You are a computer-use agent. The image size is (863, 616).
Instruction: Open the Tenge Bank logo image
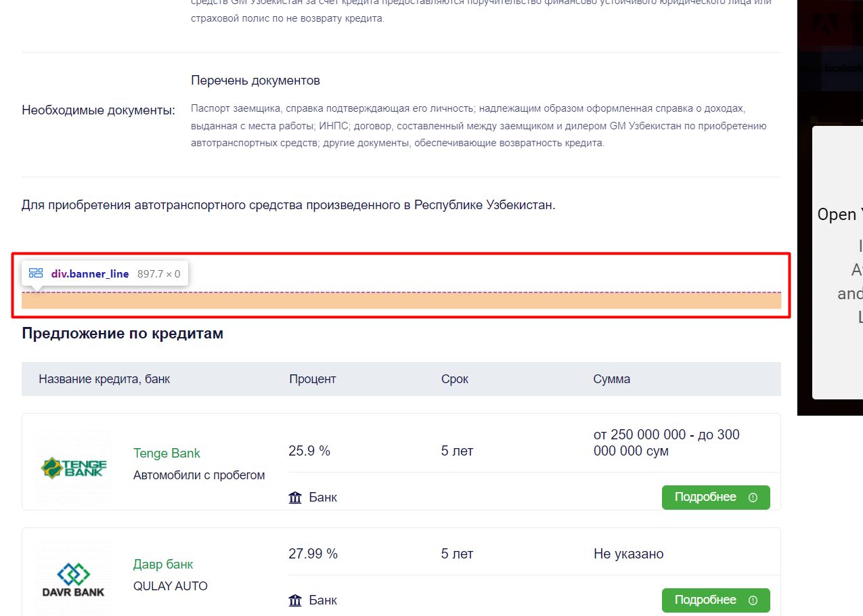coord(74,467)
